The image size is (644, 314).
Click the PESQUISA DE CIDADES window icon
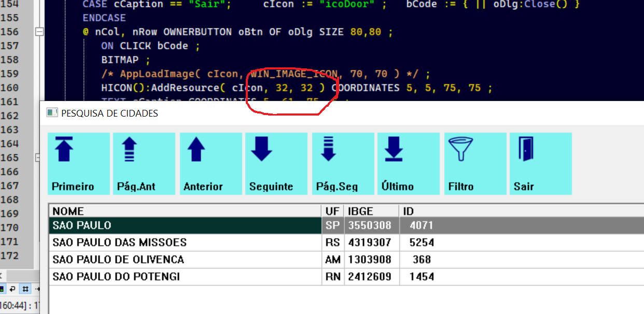click(52, 112)
